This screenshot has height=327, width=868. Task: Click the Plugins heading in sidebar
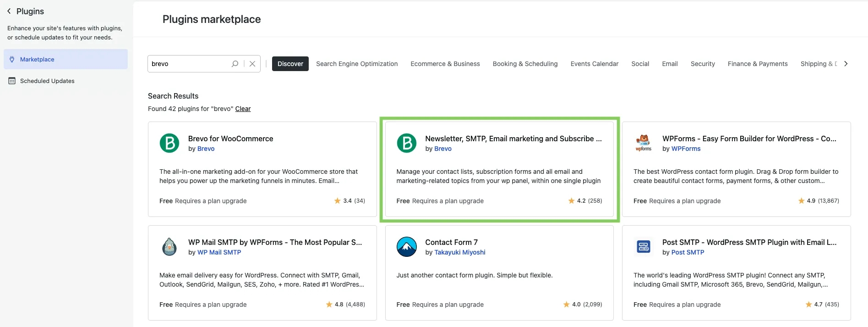(30, 11)
